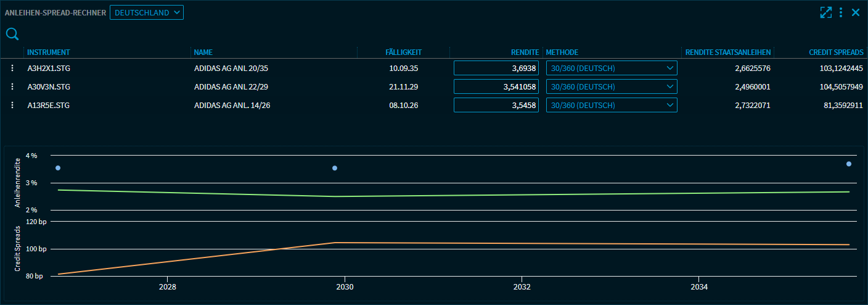Expand widget to fullscreen
Viewport: 868px width, 305px height.
click(x=825, y=12)
